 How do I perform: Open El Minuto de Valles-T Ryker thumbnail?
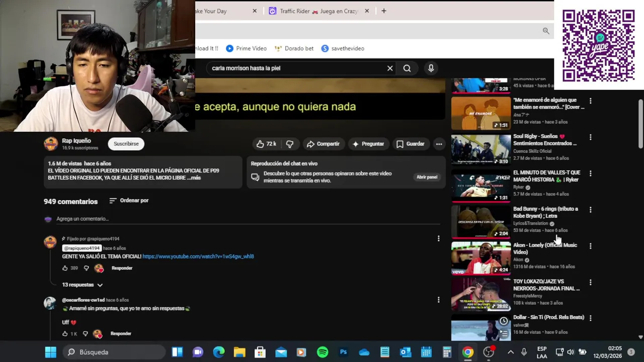click(x=481, y=186)
